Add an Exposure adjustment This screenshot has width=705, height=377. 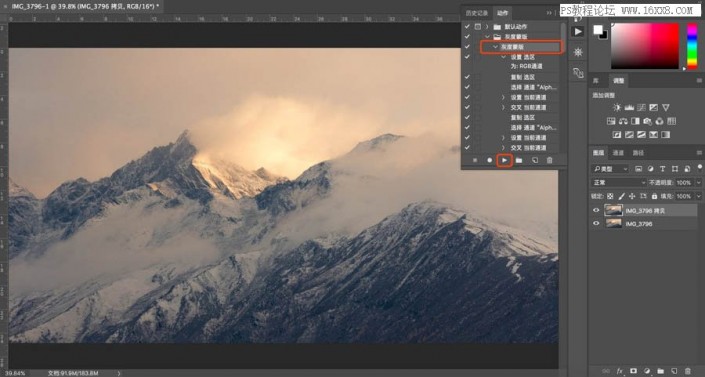pyautogui.click(x=653, y=108)
